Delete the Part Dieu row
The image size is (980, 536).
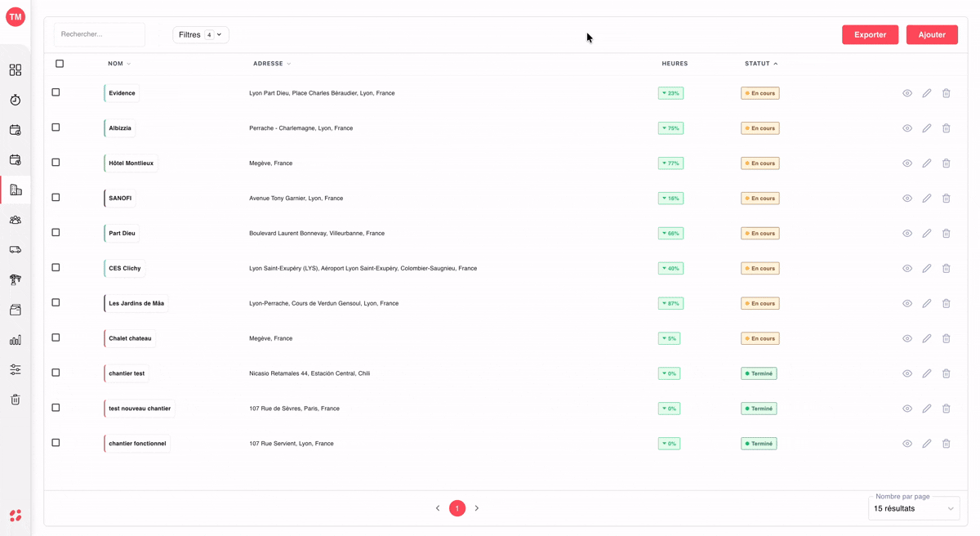947,234
